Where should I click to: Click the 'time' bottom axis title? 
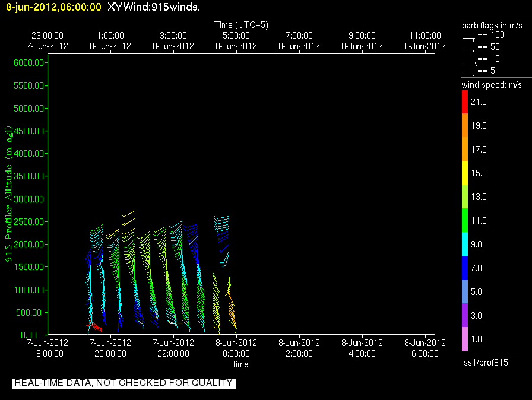pos(241,364)
